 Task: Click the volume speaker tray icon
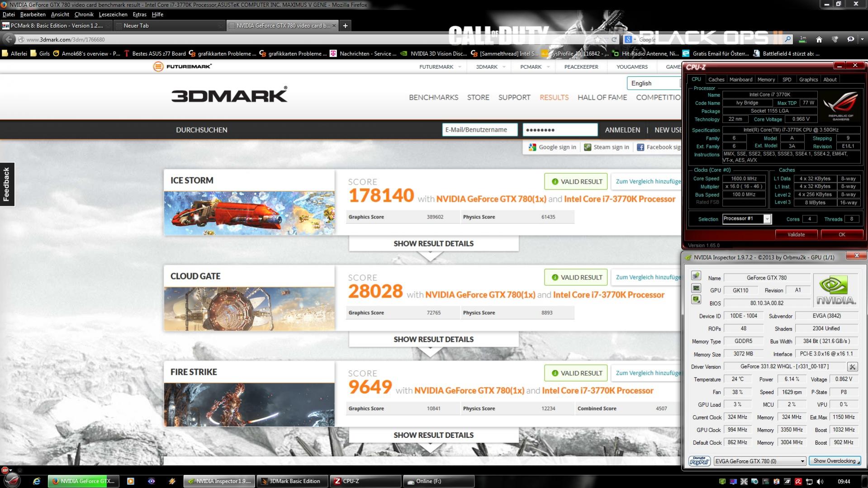pos(820,481)
